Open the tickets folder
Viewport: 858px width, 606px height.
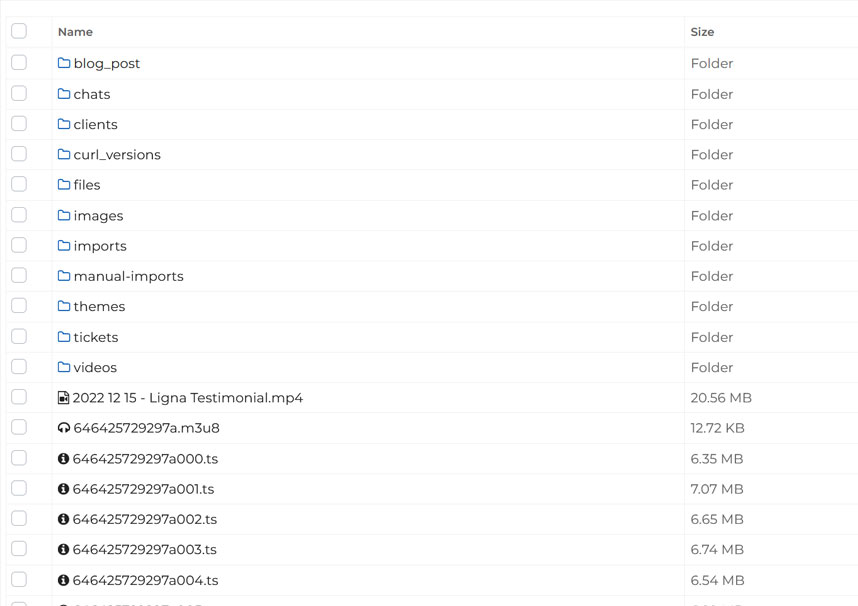[x=96, y=337]
